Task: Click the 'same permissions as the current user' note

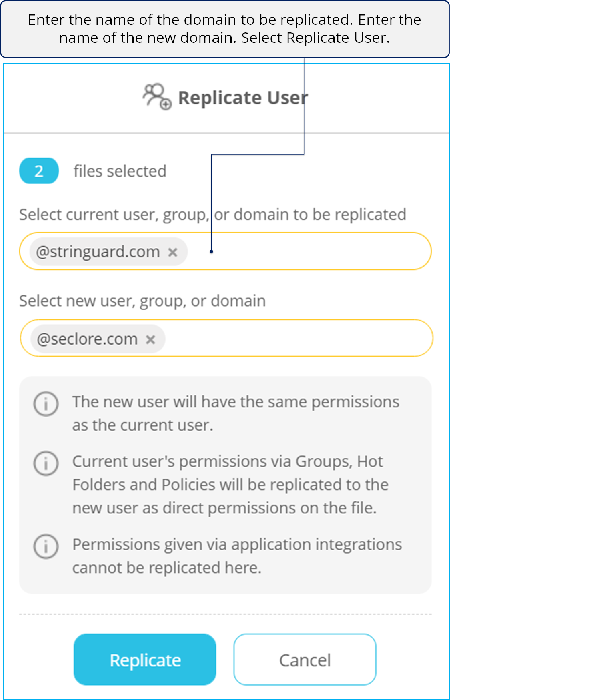Action: 236,413
